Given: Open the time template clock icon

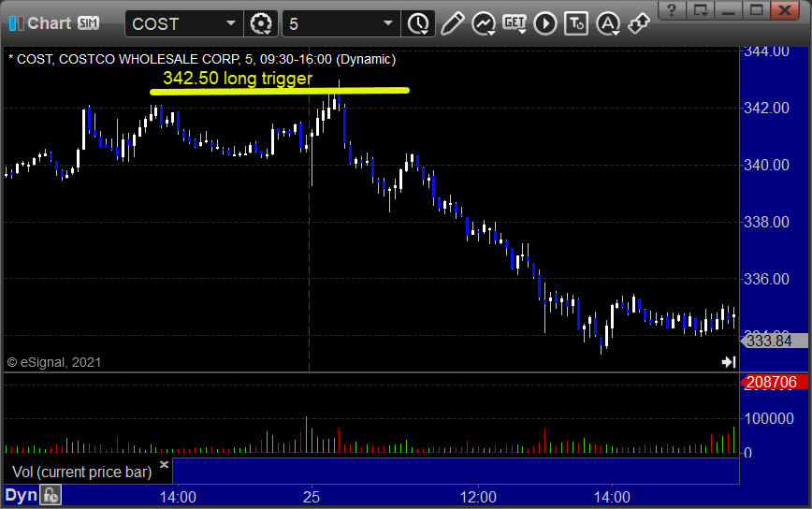Looking at the screenshot, I should point(418,23).
